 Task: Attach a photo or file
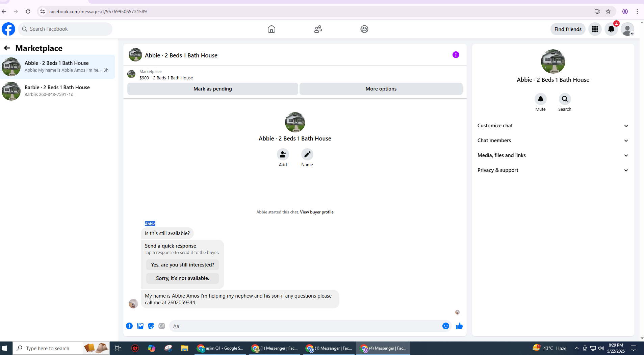pyautogui.click(x=140, y=326)
